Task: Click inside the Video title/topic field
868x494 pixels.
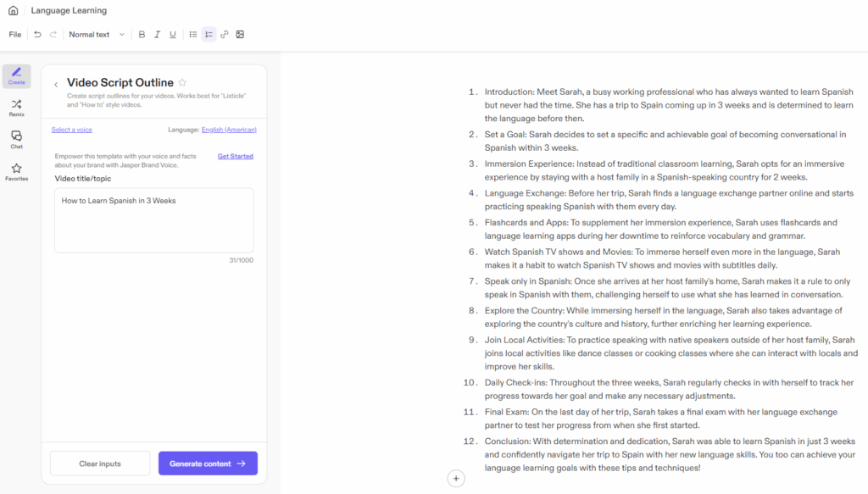Action: click(x=153, y=220)
